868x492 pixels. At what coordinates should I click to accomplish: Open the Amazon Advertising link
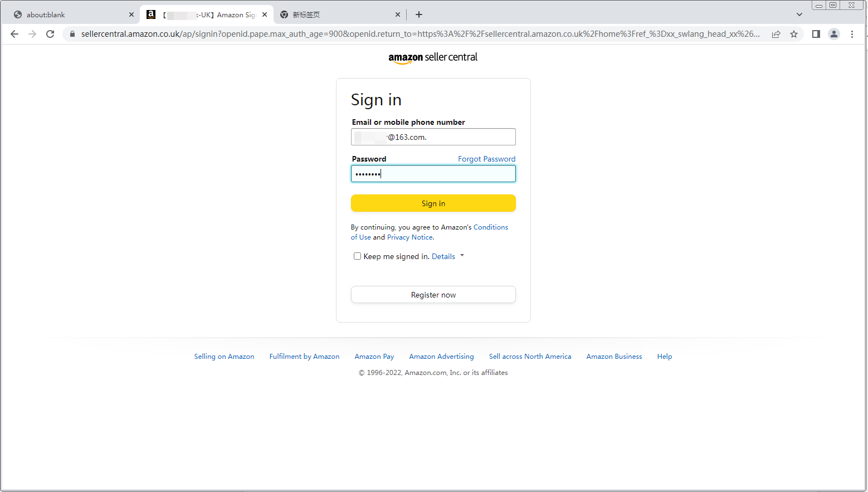441,357
